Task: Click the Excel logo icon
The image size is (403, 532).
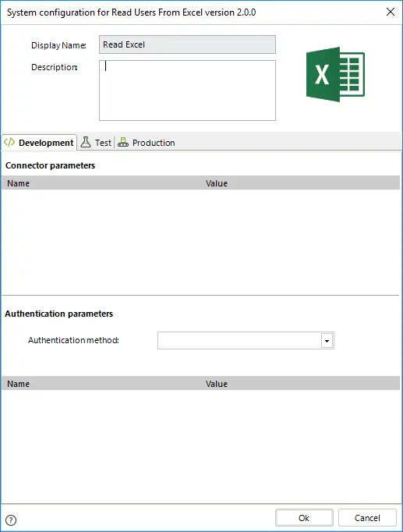Action: (x=335, y=74)
